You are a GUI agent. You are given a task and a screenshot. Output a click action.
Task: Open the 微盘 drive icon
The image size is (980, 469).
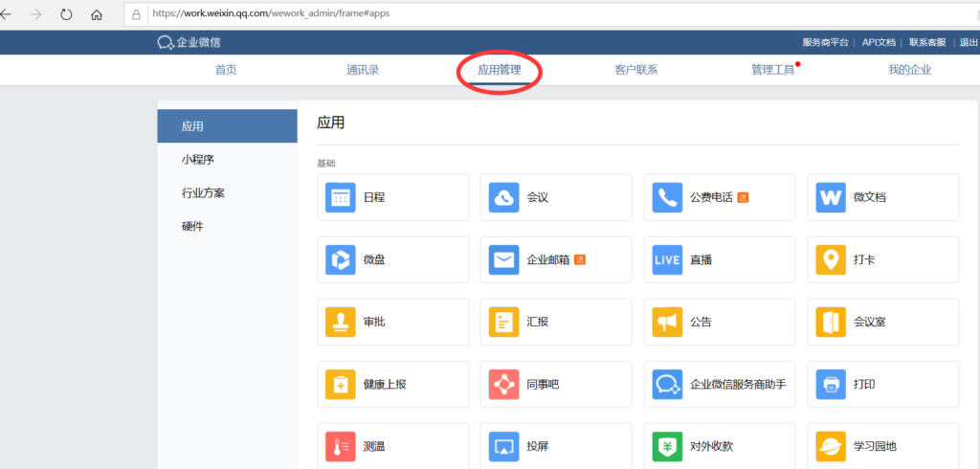tap(341, 260)
